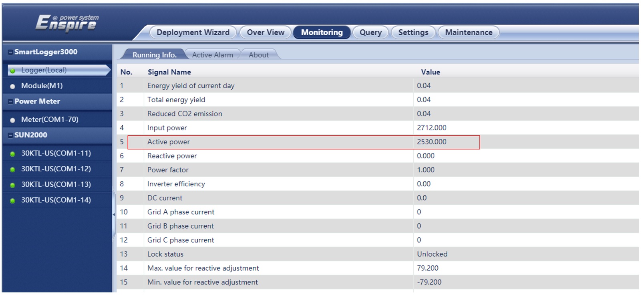The width and height of the screenshot is (644, 296).
Task: Click the Input power value 2712.000
Action: [x=431, y=128]
